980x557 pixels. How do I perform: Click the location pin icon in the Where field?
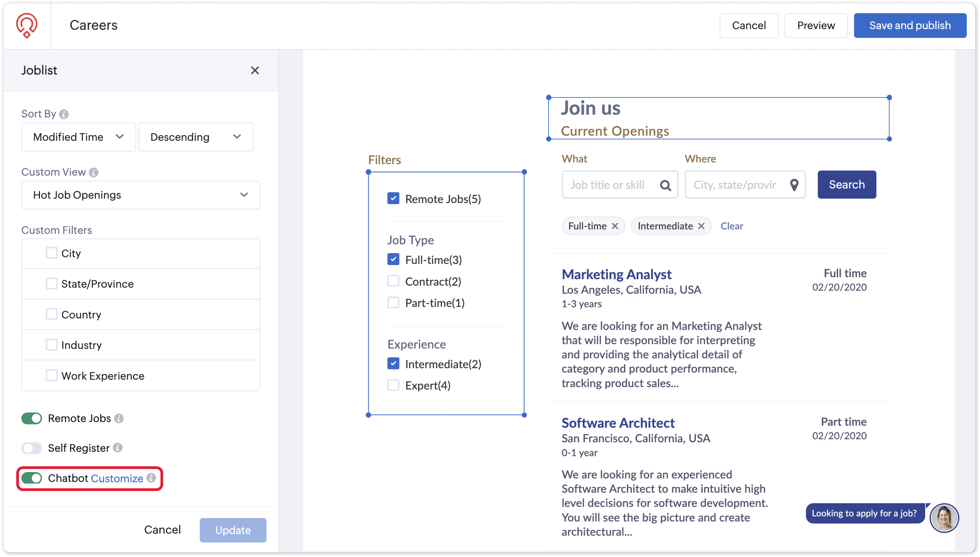[x=794, y=185]
